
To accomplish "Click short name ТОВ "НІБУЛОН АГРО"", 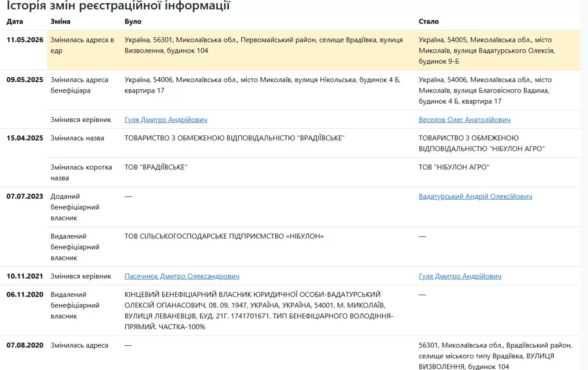I will pyautogui.click(x=454, y=167).
